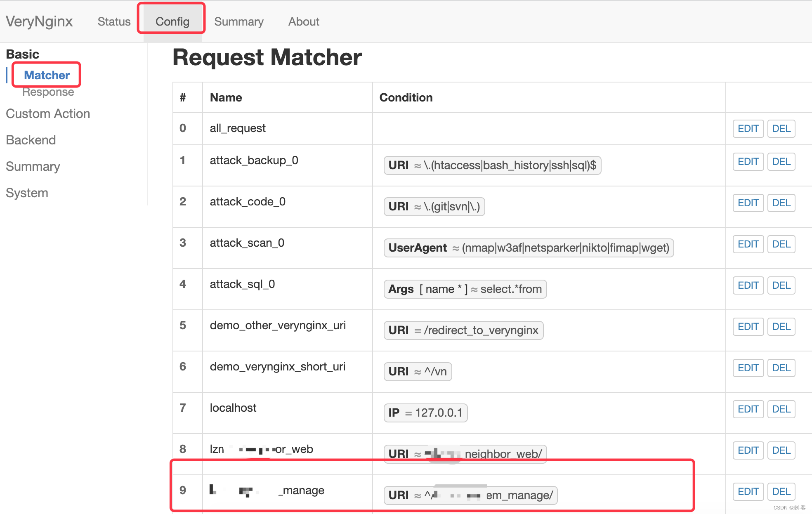Edit the all_request matcher
The height and width of the screenshot is (514, 812).
(748, 129)
